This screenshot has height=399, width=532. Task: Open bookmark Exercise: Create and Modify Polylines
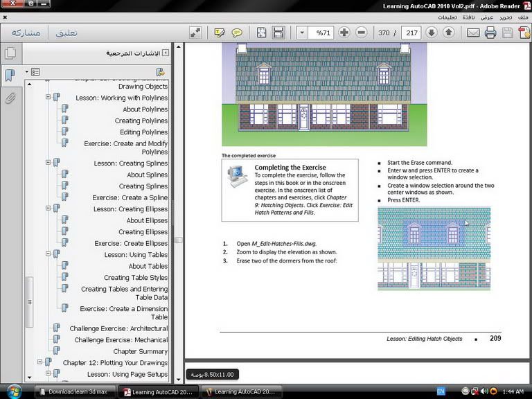[x=126, y=148]
